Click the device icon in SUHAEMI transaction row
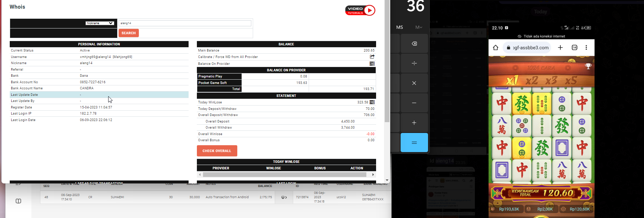The image size is (644, 218). click(284, 197)
